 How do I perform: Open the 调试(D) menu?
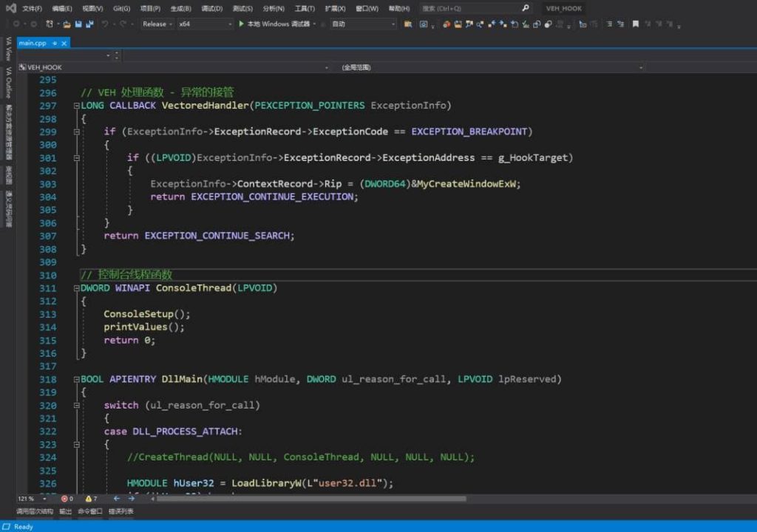(x=212, y=8)
